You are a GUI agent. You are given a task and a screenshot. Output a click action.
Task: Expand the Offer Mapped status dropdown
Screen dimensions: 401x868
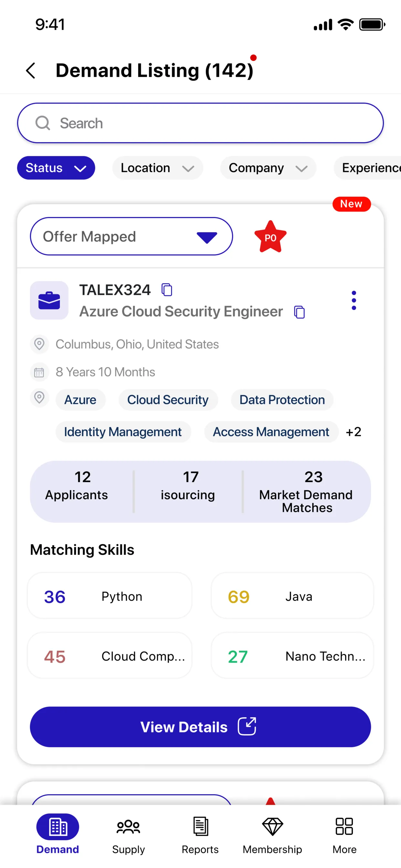pos(131,236)
